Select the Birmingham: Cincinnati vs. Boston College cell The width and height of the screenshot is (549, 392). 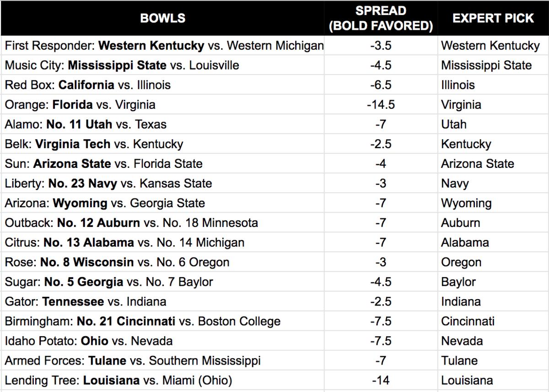tap(142, 321)
